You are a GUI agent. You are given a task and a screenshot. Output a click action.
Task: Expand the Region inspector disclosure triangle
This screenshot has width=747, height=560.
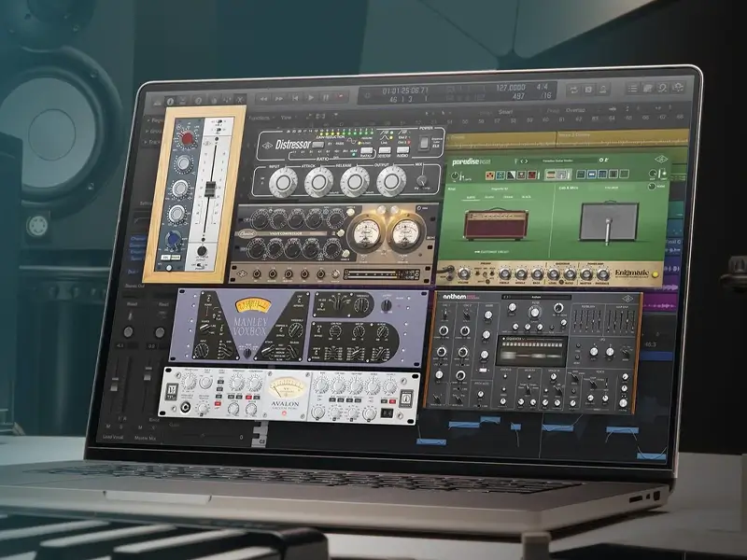(149, 121)
